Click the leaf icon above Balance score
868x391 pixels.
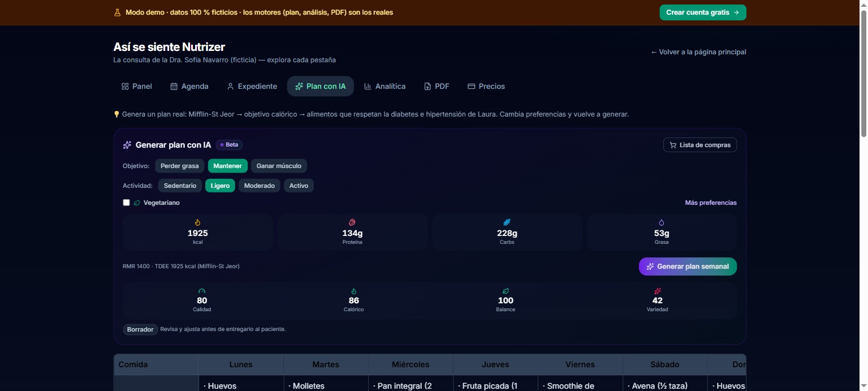506,291
